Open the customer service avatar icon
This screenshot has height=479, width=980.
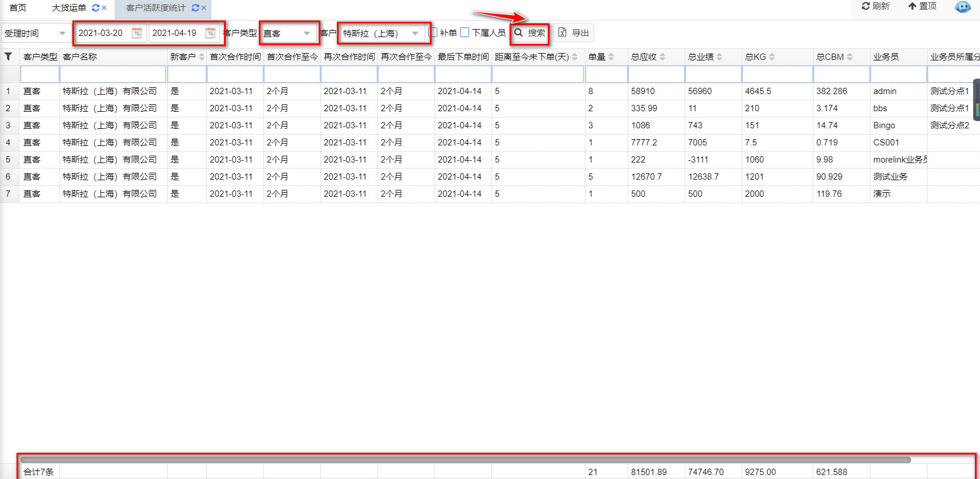(x=962, y=7)
